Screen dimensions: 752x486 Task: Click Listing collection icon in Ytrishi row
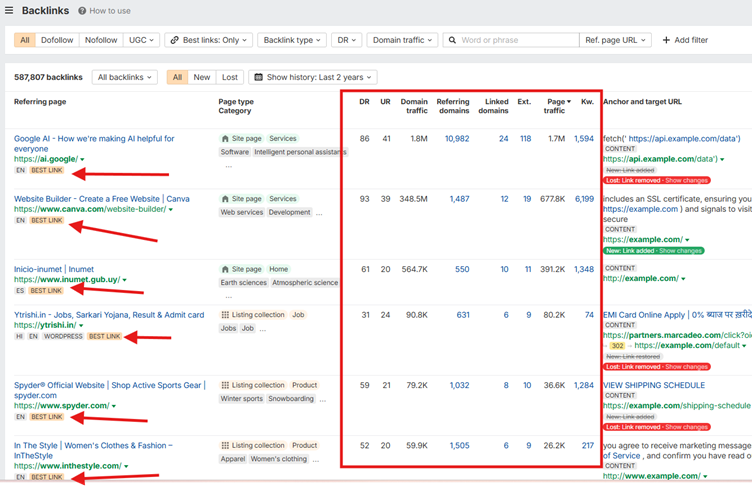(x=225, y=315)
